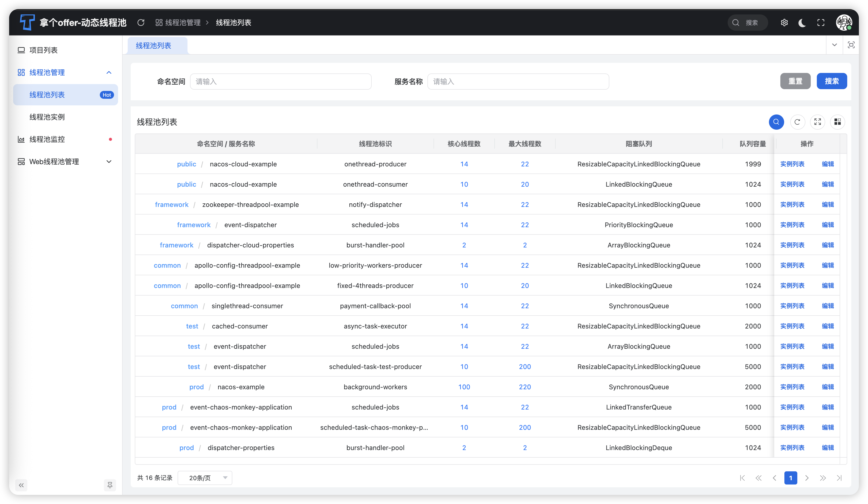Go to next page arrow
The height and width of the screenshot is (504, 868).
click(x=807, y=478)
